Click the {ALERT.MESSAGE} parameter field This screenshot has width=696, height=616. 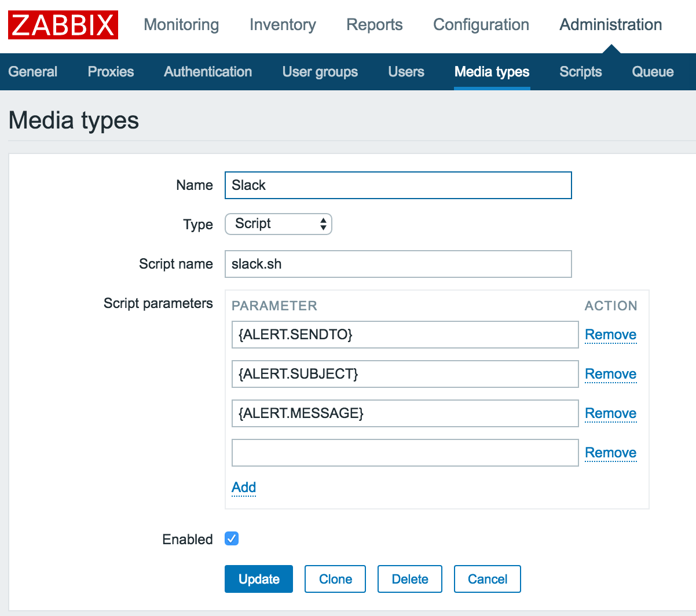(405, 413)
